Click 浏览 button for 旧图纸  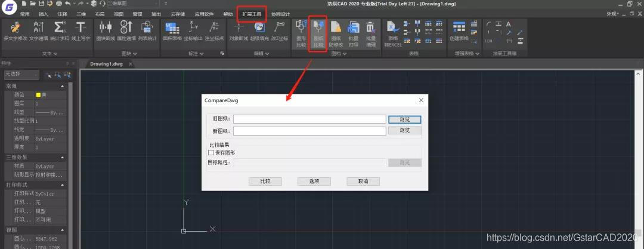[x=404, y=119]
